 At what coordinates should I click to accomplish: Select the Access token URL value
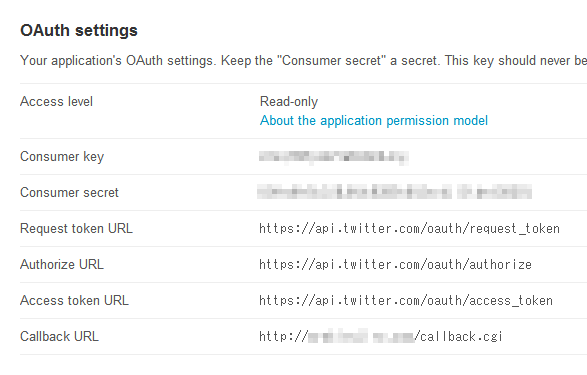406,300
